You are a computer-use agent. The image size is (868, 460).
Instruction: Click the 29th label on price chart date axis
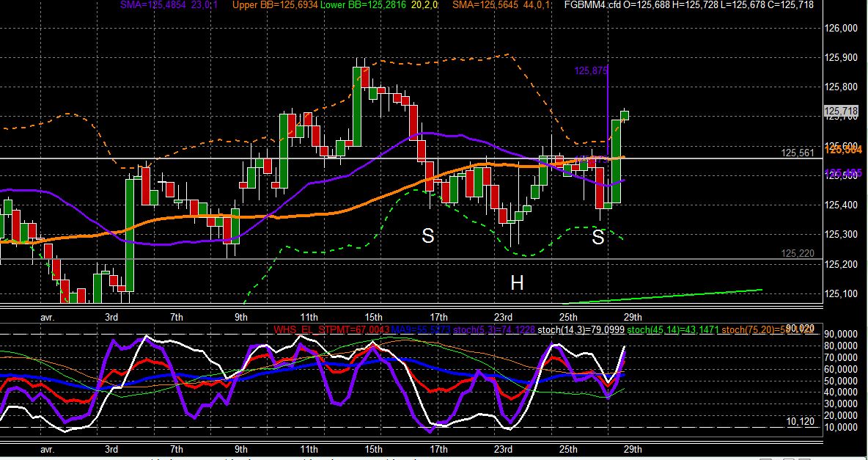(633, 317)
